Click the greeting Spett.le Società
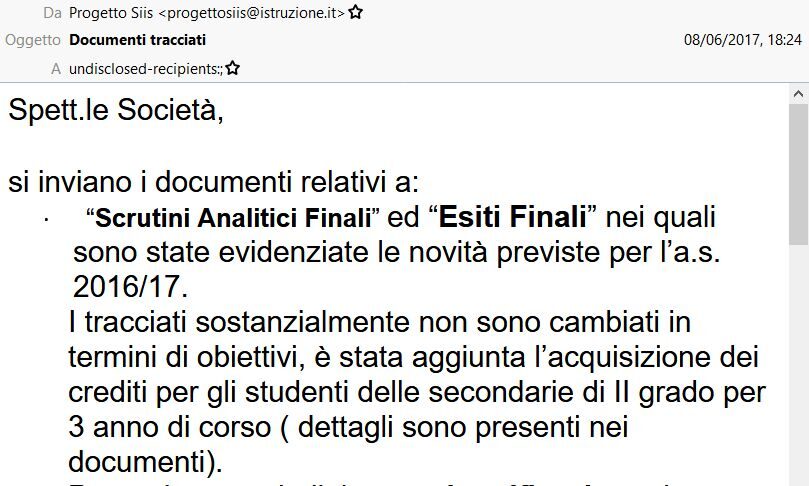Viewport: 809px width, 486px height. (116, 110)
